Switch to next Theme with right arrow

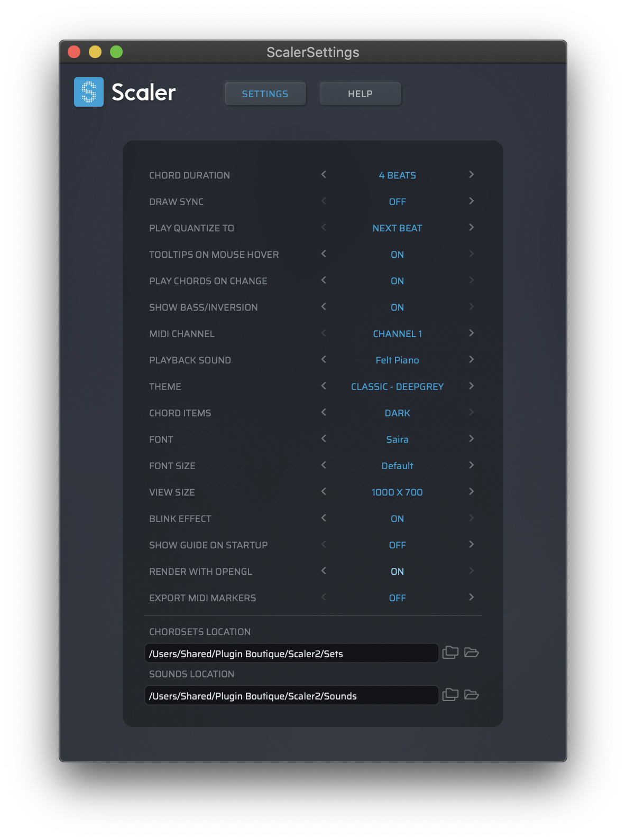pos(471,386)
